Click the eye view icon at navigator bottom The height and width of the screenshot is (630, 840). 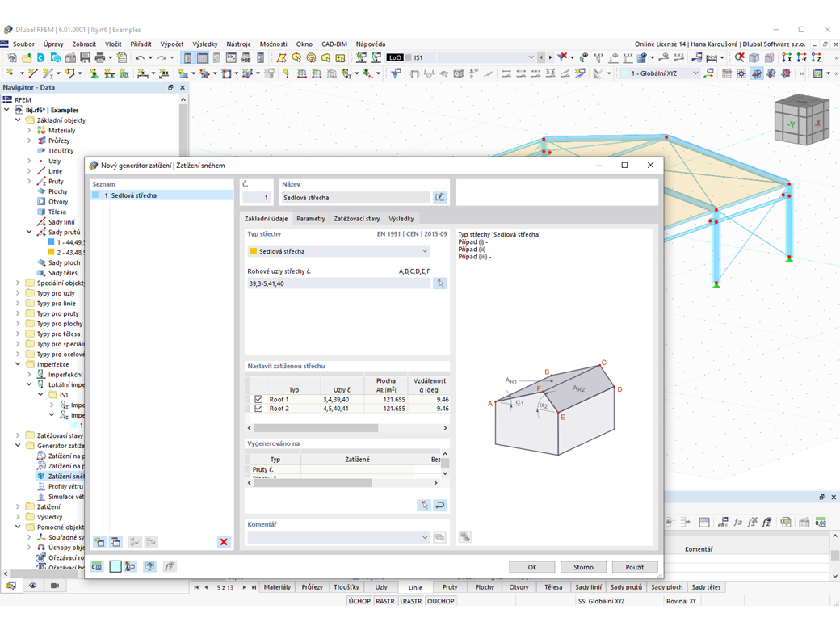click(32, 586)
